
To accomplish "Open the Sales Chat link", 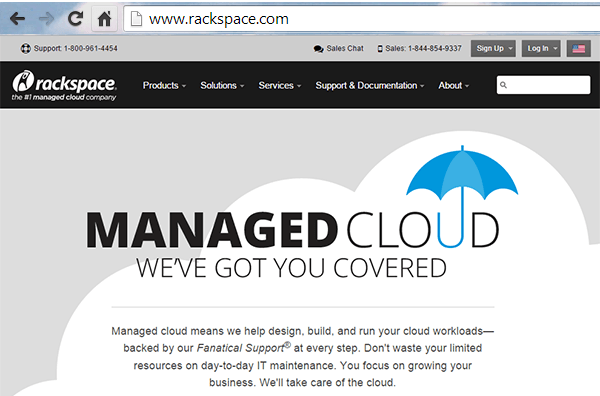I will click(345, 49).
